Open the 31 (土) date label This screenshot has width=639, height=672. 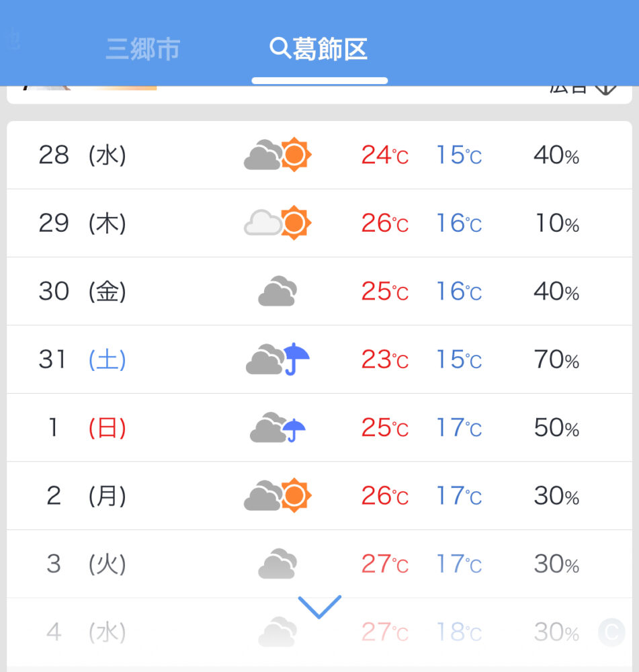[82, 359]
